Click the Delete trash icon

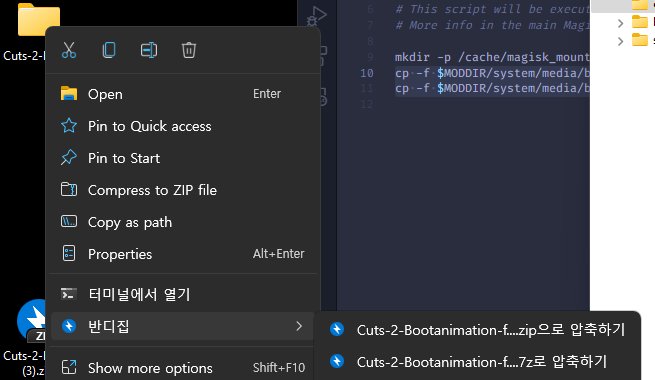189,50
